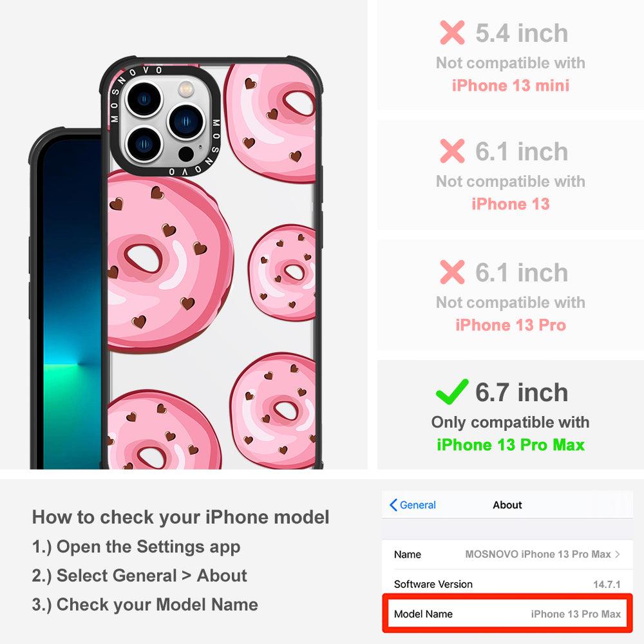Click the camera flash on the phone
This screenshot has width=644, height=644.
point(185,88)
